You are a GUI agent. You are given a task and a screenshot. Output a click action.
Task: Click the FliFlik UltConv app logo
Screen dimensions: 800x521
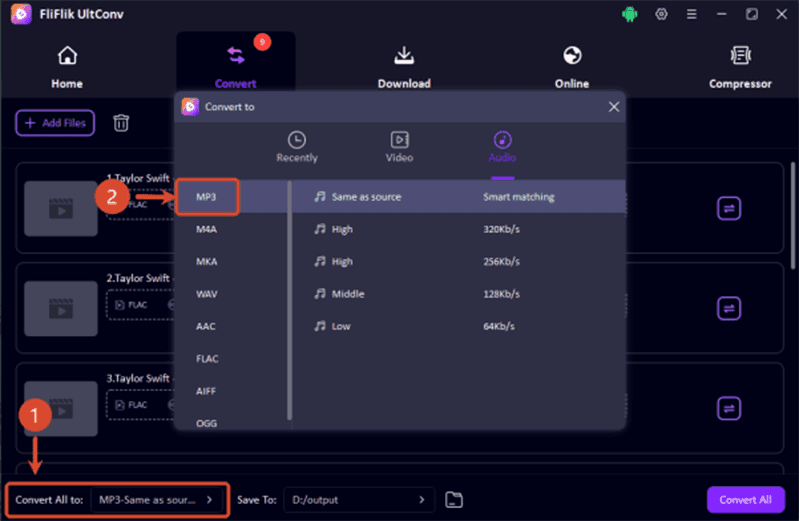[21, 14]
